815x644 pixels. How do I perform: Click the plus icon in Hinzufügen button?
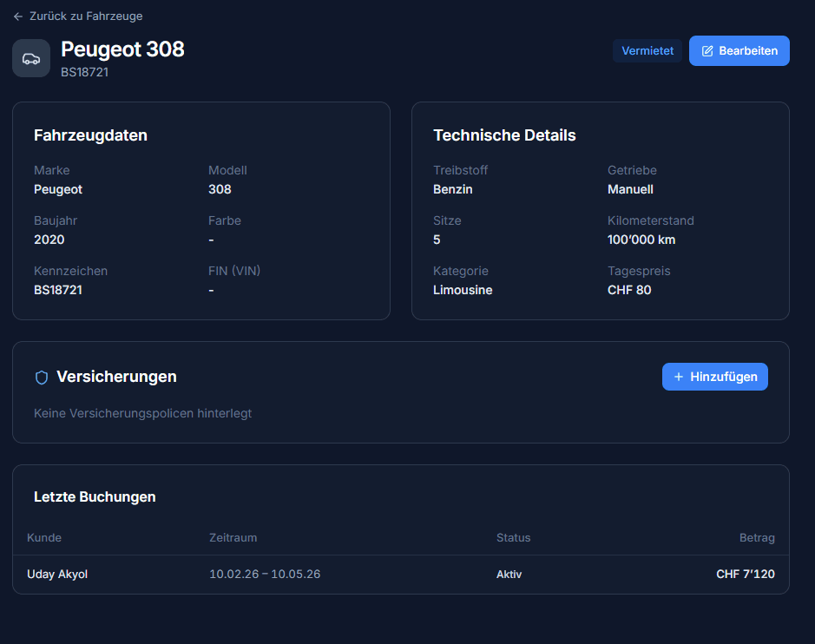pyautogui.click(x=679, y=377)
